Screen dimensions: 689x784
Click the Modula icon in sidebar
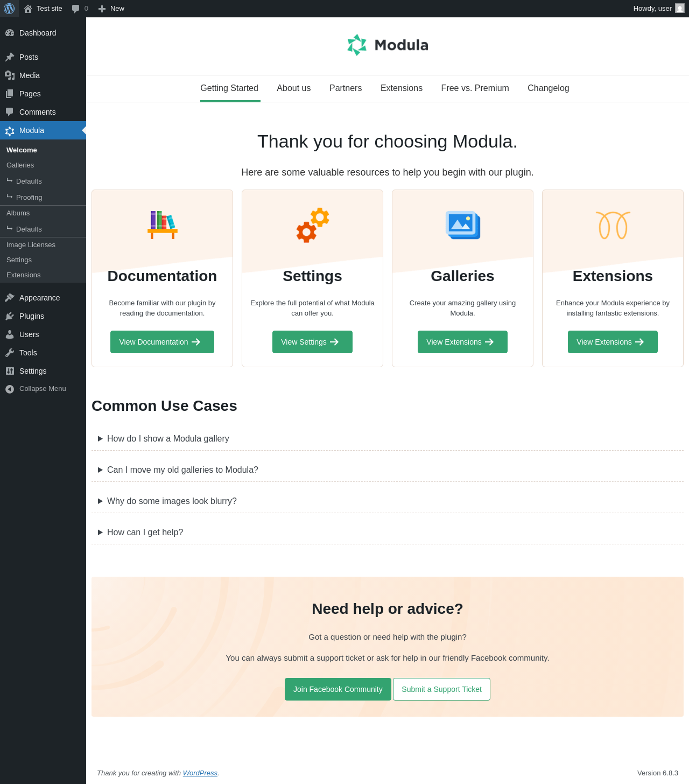click(10, 131)
